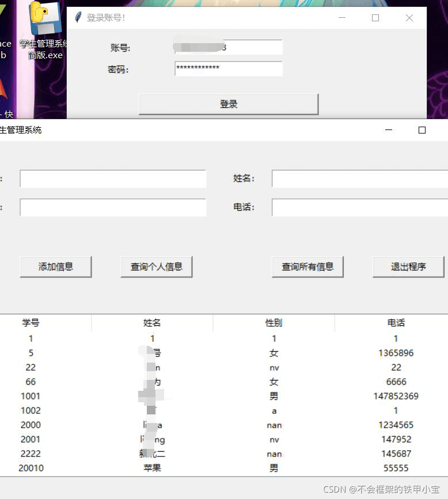Maximize the student management system window

422,130
